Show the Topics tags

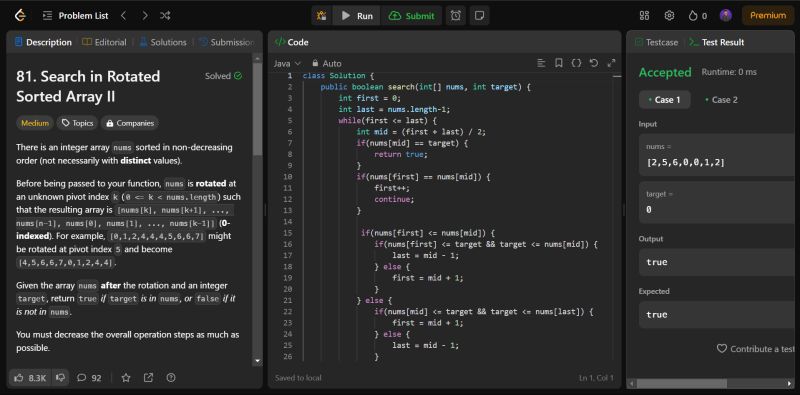78,123
